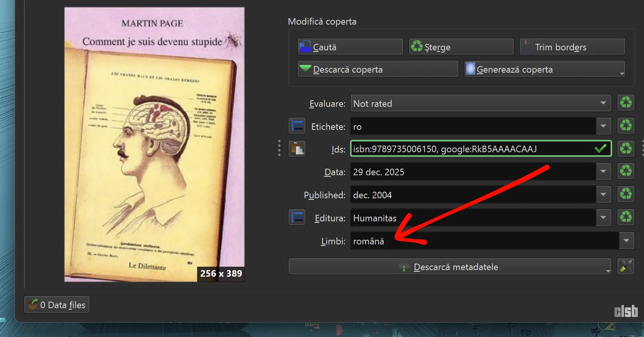
Task: Clear the Etichete field using recycle icon
Action: (x=626, y=126)
